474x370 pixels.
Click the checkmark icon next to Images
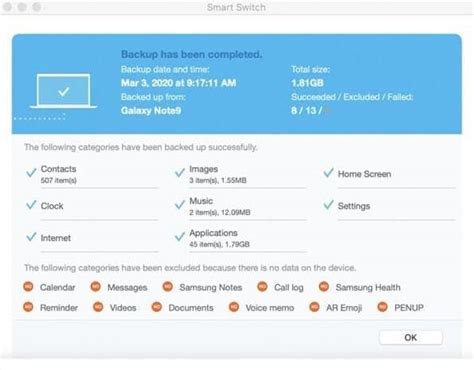[180, 172]
